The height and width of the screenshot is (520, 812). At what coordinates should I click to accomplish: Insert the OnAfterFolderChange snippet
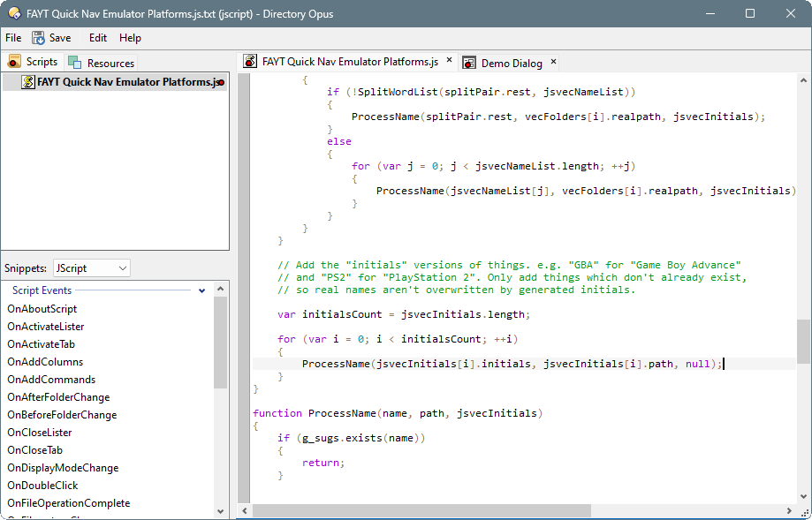click(x=58, y=397)
